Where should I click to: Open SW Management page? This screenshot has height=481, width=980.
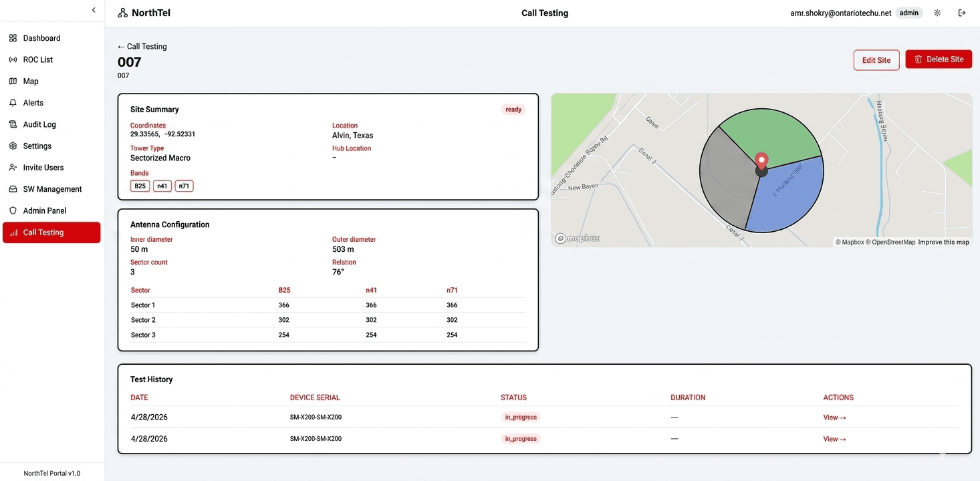[51, 189]
